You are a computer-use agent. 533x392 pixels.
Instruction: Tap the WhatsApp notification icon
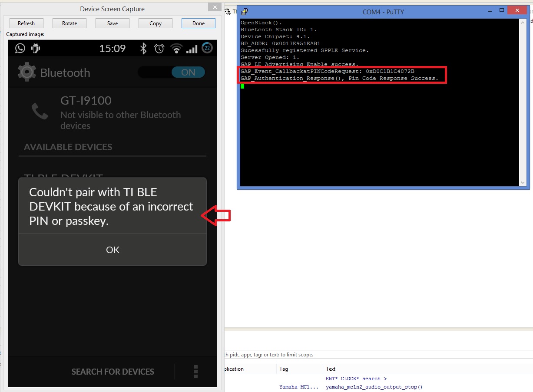(20, 48)
